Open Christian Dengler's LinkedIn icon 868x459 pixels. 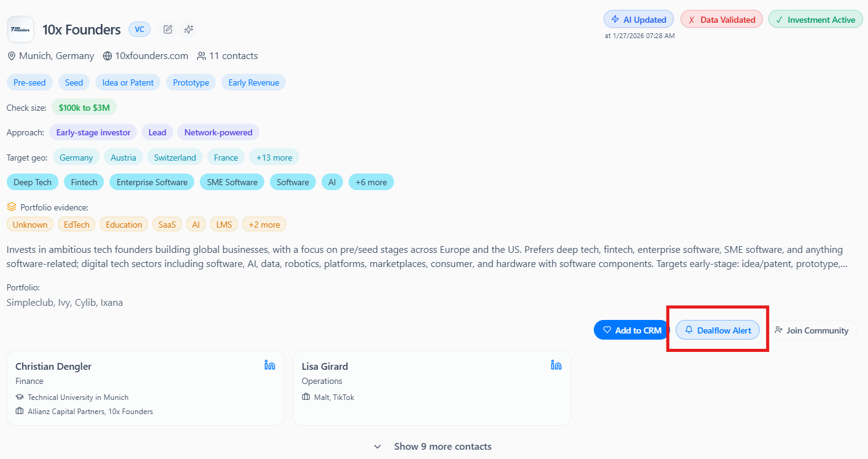(269, 365)
